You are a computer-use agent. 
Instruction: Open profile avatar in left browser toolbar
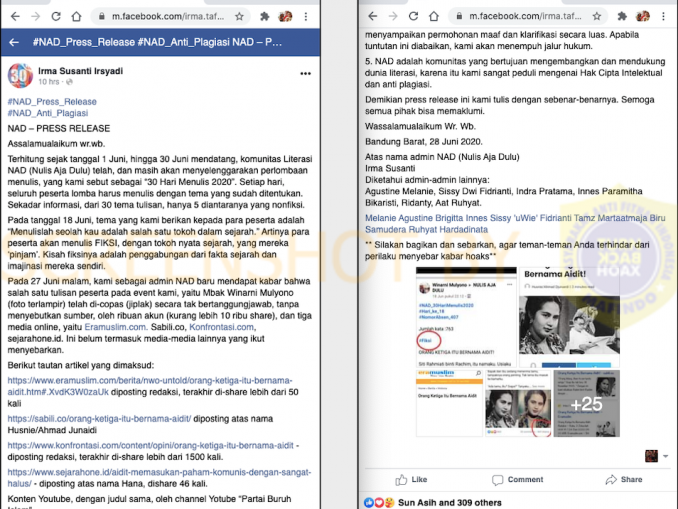click(285, 16)
